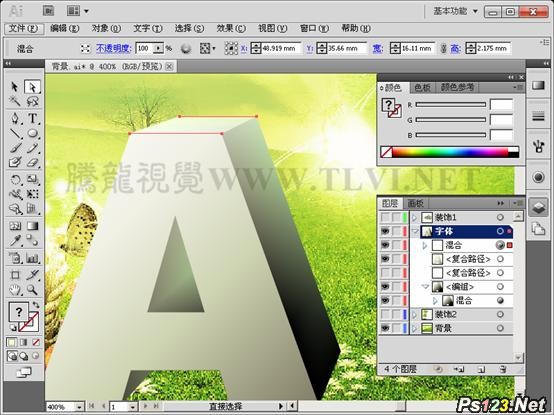The height and width of the screenshot is (415, 554).
Task: Select the Blend tool
Action: coord(32,241)
